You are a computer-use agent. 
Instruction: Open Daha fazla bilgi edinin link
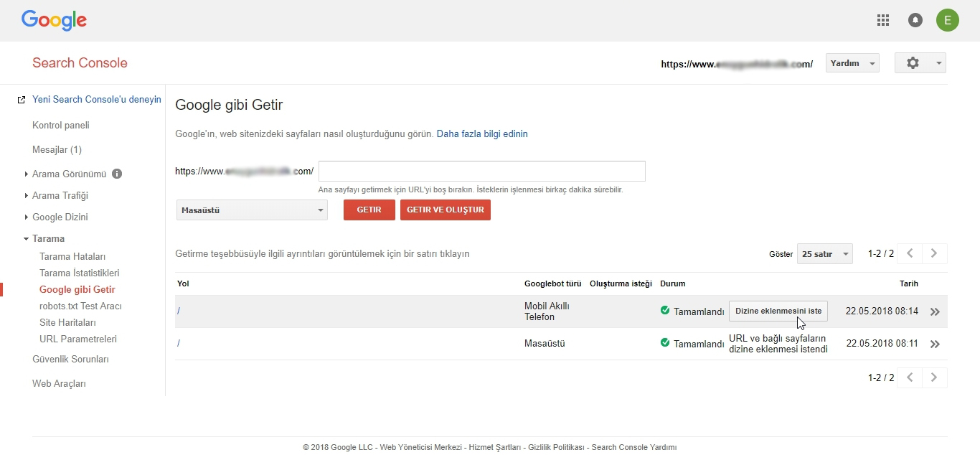[482, 133]
